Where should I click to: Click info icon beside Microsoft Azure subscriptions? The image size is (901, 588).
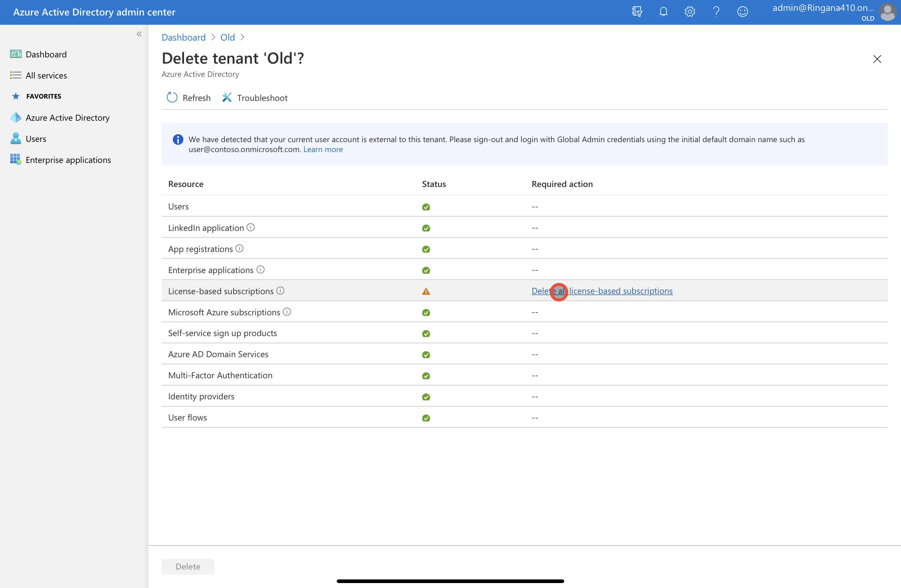[287, 312]
